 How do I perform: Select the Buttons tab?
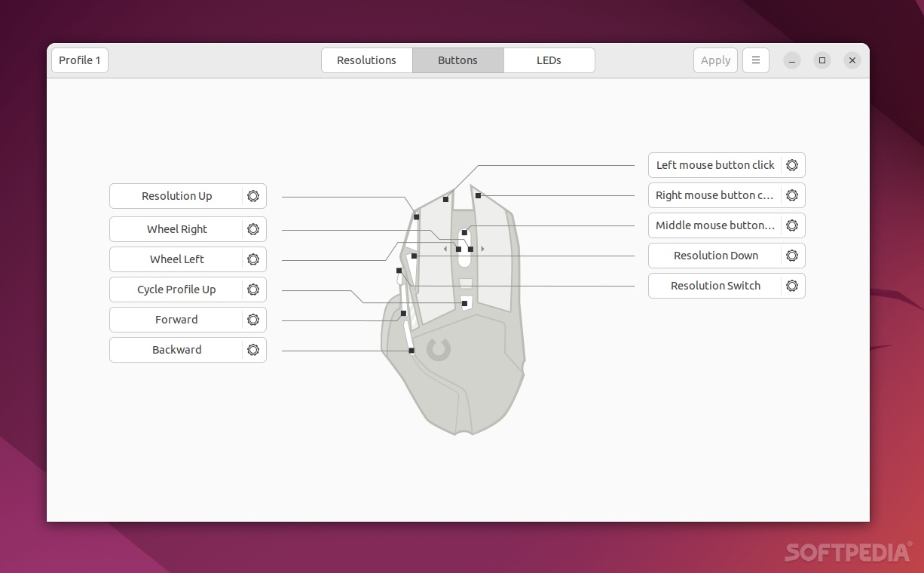457,60
